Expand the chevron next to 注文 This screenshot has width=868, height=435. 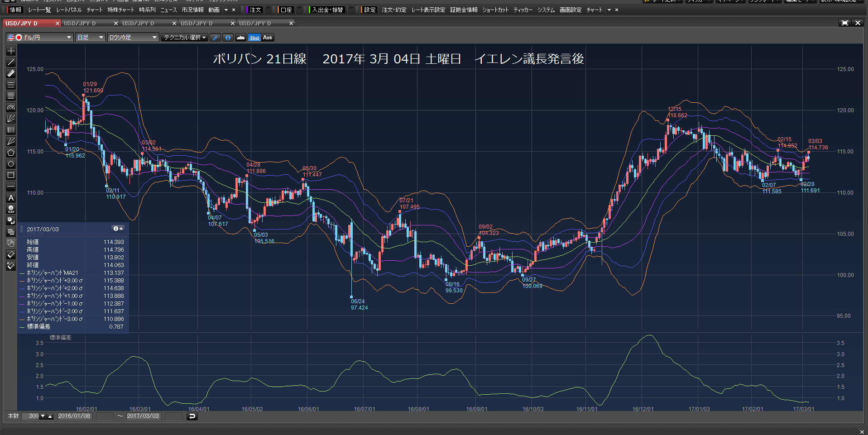pos(267,8)
